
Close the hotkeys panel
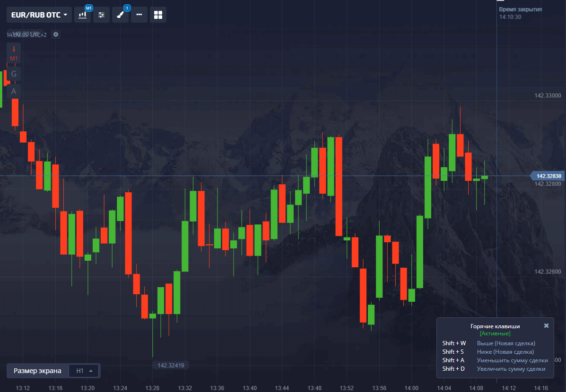pyautogui.click(x=546, y=326)
